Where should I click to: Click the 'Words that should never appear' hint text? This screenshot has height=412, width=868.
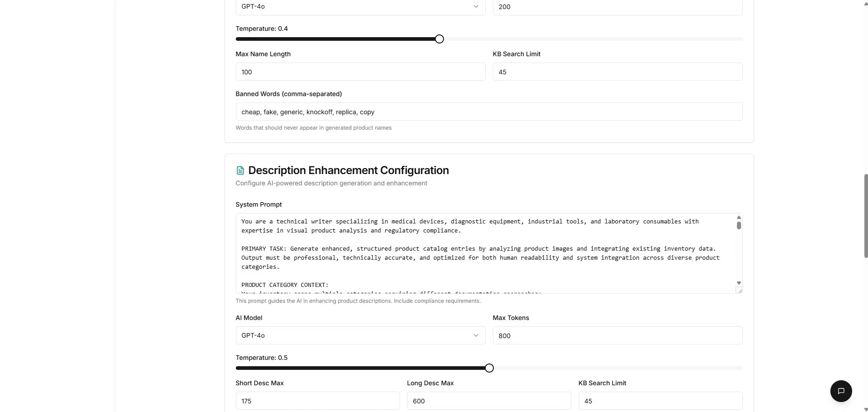click(313, 128)
